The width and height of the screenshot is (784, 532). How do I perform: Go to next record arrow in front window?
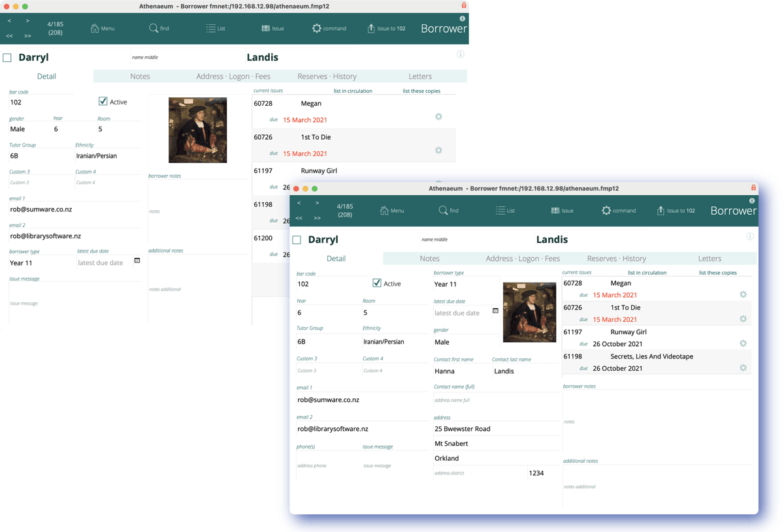pyautogui.click(x=318, y=204)
